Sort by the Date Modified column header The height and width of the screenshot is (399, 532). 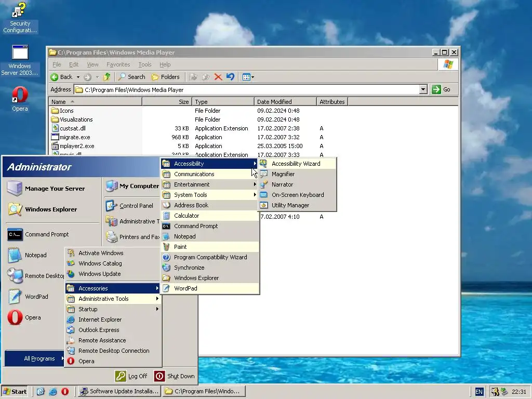point(285,102)
